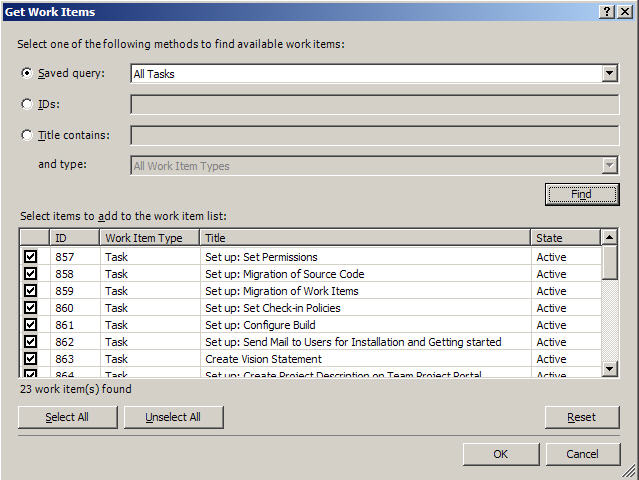Click the title bar help question mark

click(x=607, y=12)
